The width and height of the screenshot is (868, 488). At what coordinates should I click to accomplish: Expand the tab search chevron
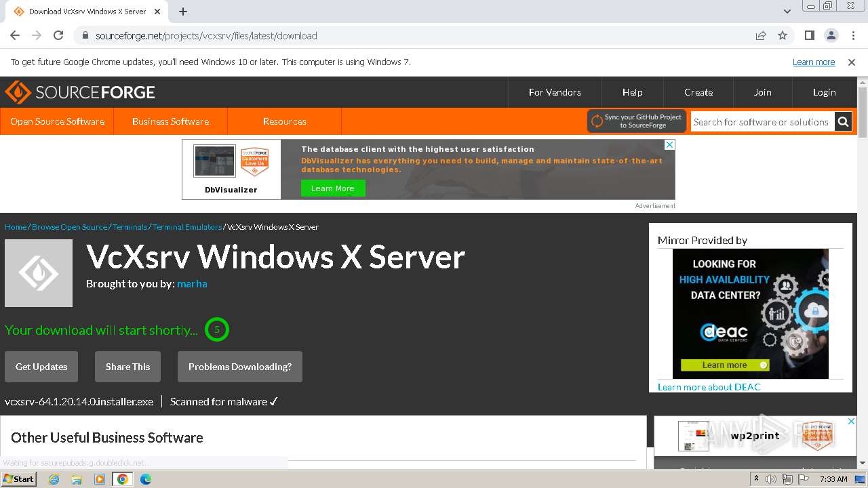(787, 12)
